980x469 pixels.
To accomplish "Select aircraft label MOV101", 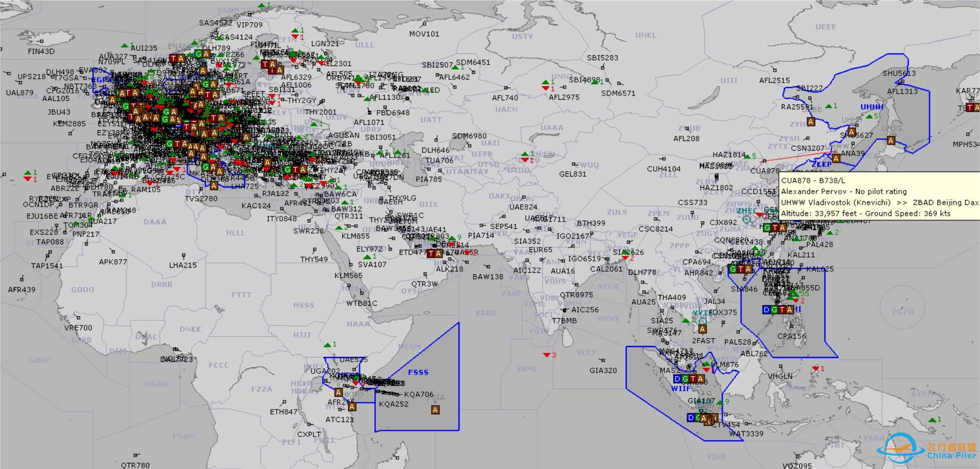I will click(424, 34).
